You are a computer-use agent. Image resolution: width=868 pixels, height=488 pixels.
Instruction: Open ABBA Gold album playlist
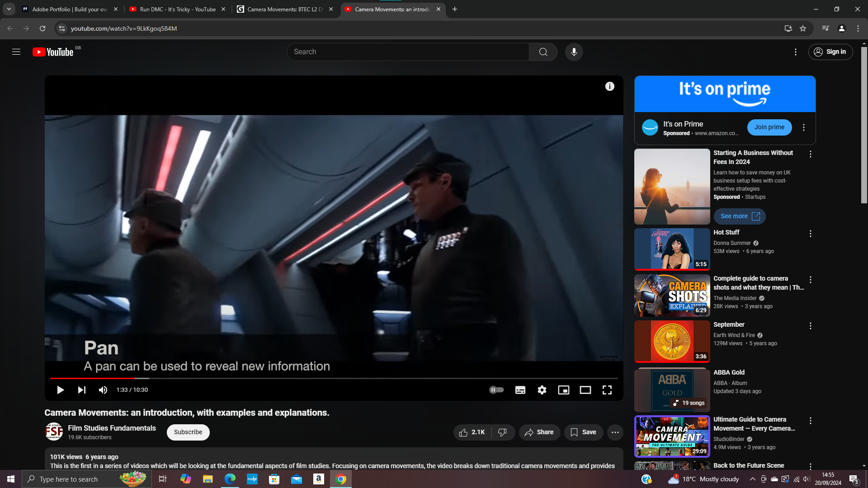672,390
